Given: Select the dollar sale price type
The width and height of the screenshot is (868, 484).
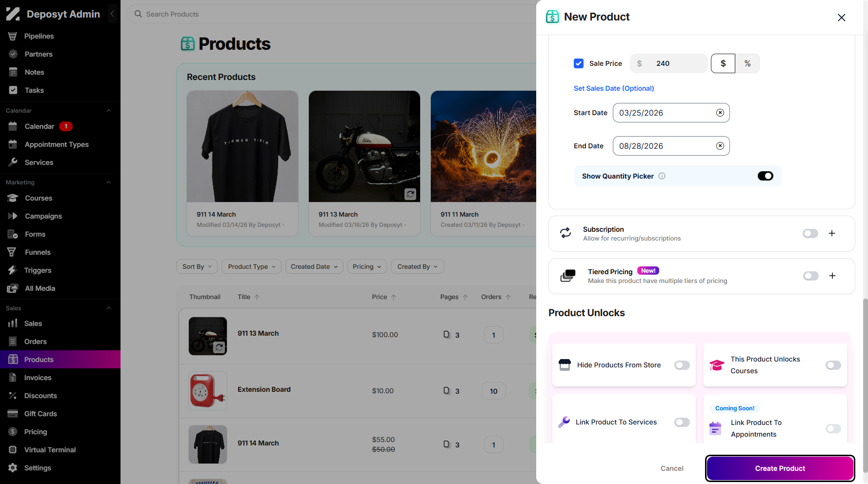Looking at the screenshot, I should (723, 63).
